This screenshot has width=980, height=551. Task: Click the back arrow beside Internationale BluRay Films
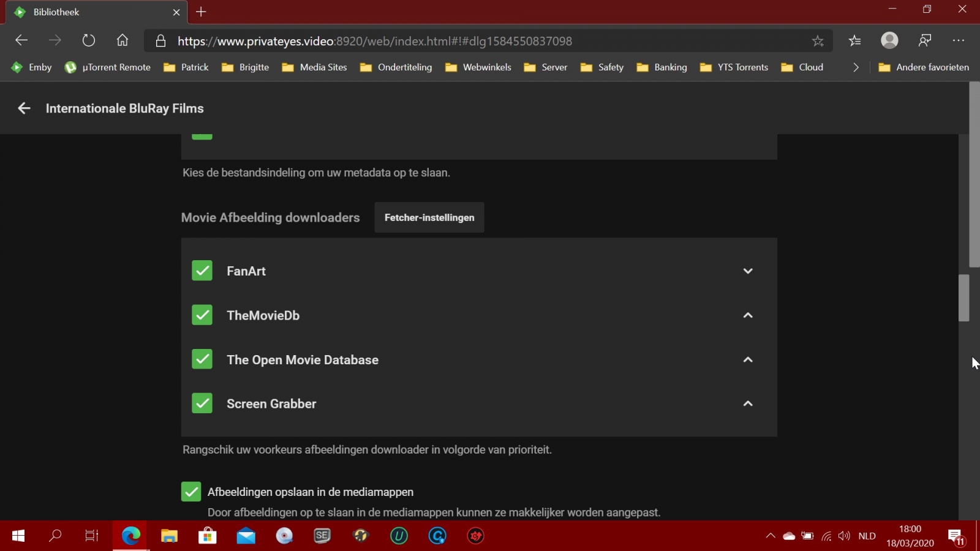click(x=24, y=108)
